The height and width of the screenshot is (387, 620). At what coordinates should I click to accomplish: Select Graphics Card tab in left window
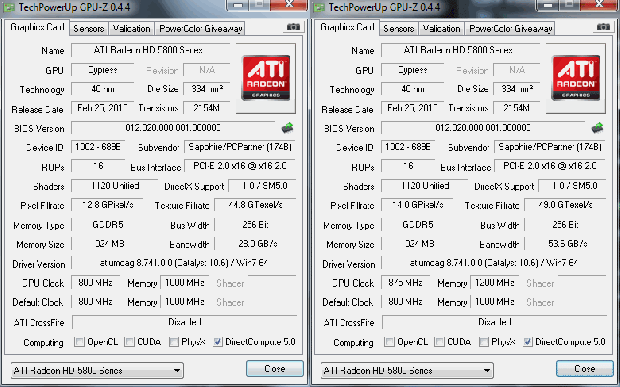tap(37, 27)
